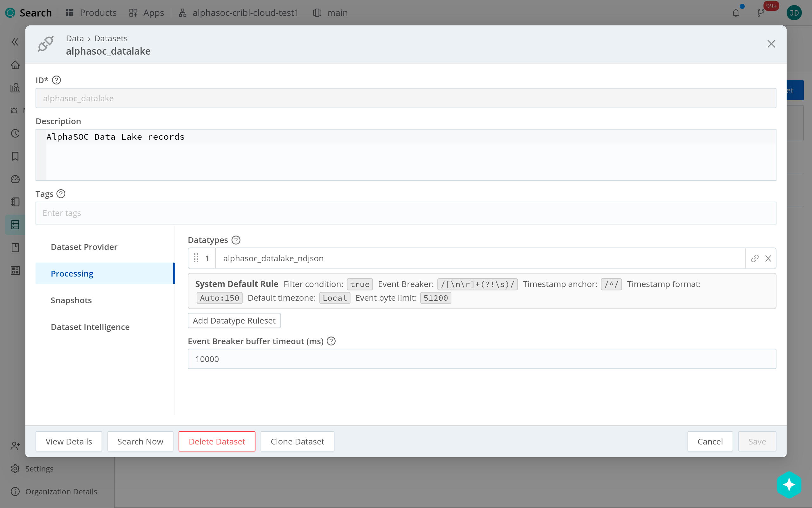Click the Auto:150 timestamp format value
Viewport: 812px width, 508px height.
click(219, 298)
